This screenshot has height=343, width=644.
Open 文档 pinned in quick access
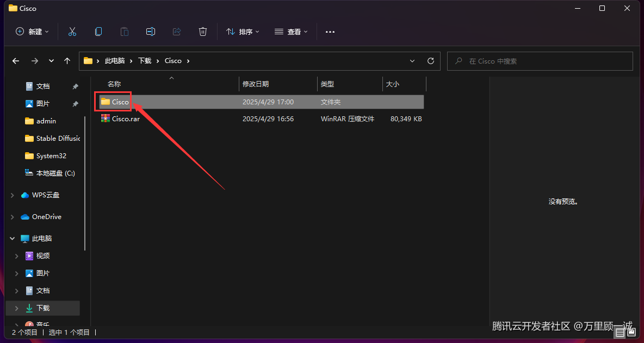pyautogui.click(x=43, y=86)
